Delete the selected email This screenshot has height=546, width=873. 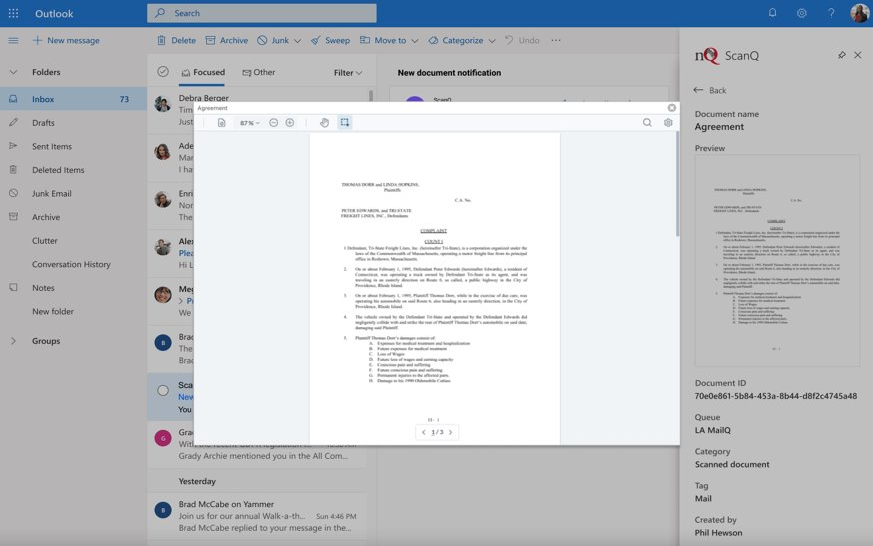[x=176, y=40]
